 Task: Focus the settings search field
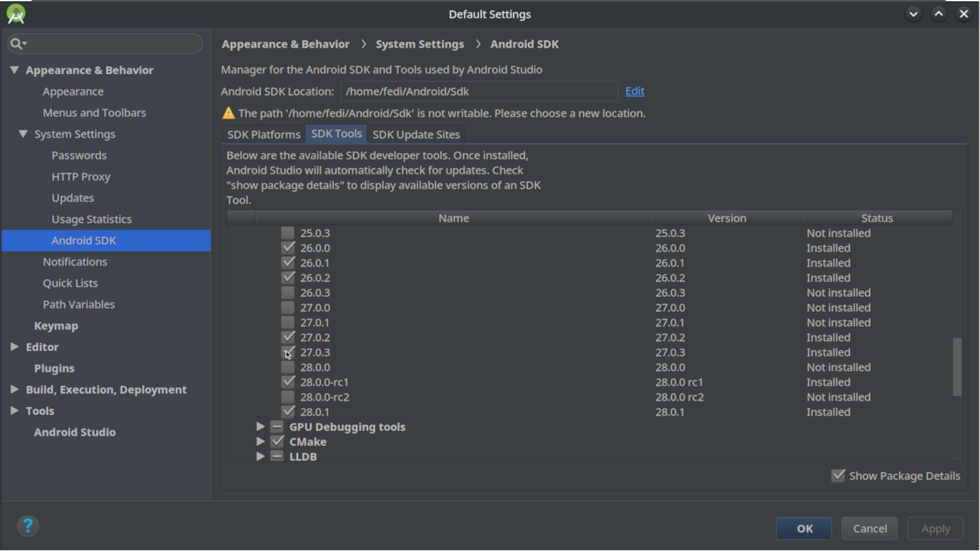pyautogui.click(x=105, y=43)
